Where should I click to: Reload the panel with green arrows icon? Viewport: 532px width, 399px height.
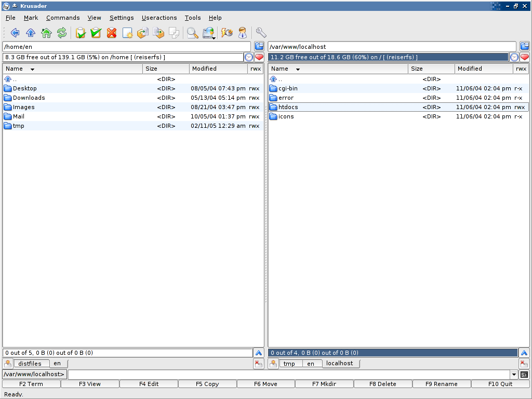click(x=62, y=33)
